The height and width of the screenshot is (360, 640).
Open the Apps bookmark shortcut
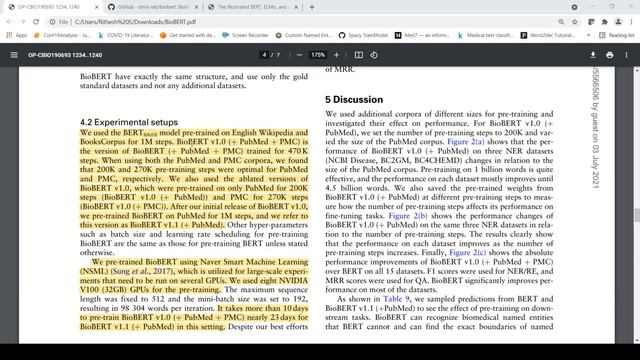17,36
